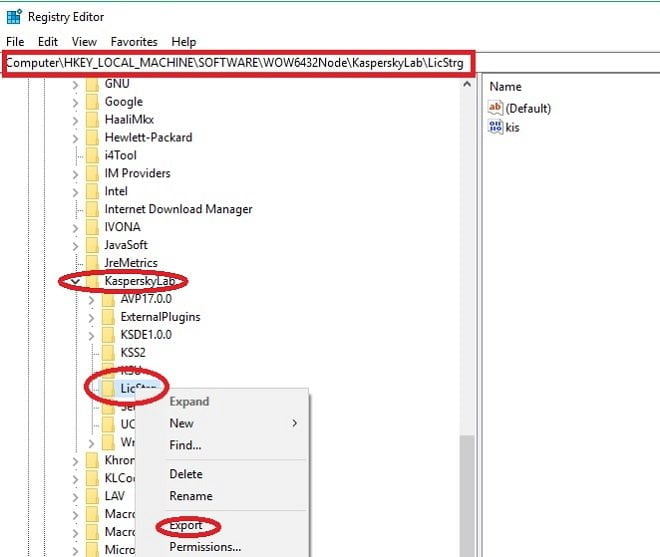
Task: Open the Edit menu
Action: tap(48, 42)
